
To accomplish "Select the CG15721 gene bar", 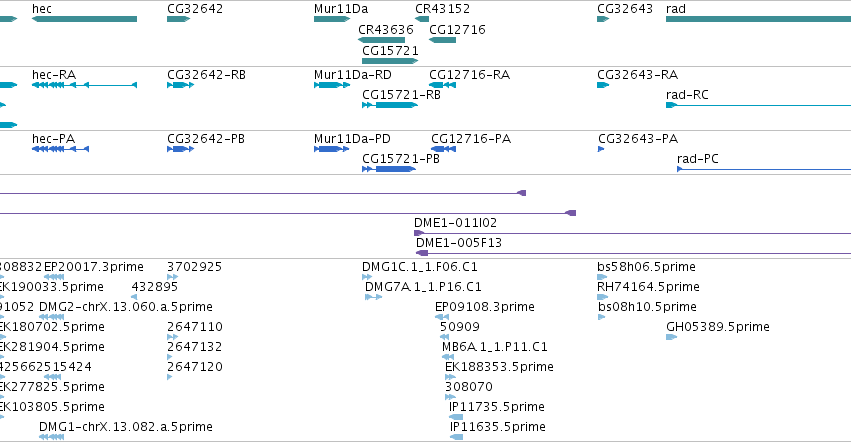I will tap(390, 61).
